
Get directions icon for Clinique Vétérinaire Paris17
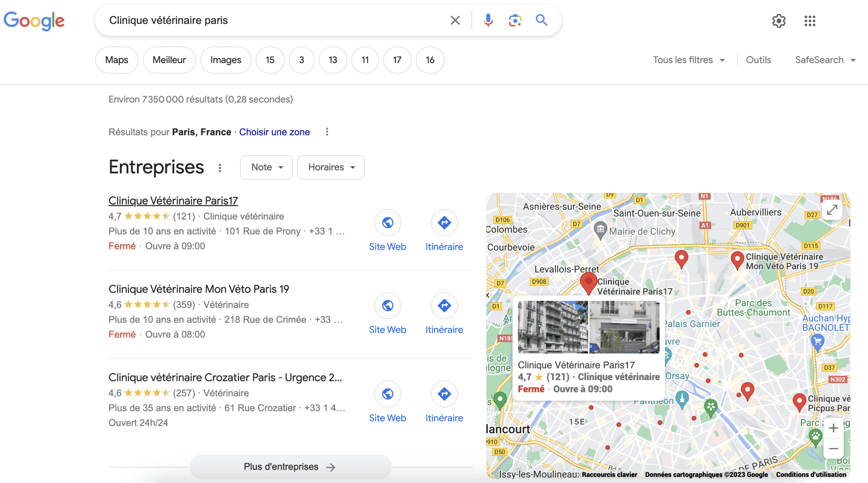[444, 223]
